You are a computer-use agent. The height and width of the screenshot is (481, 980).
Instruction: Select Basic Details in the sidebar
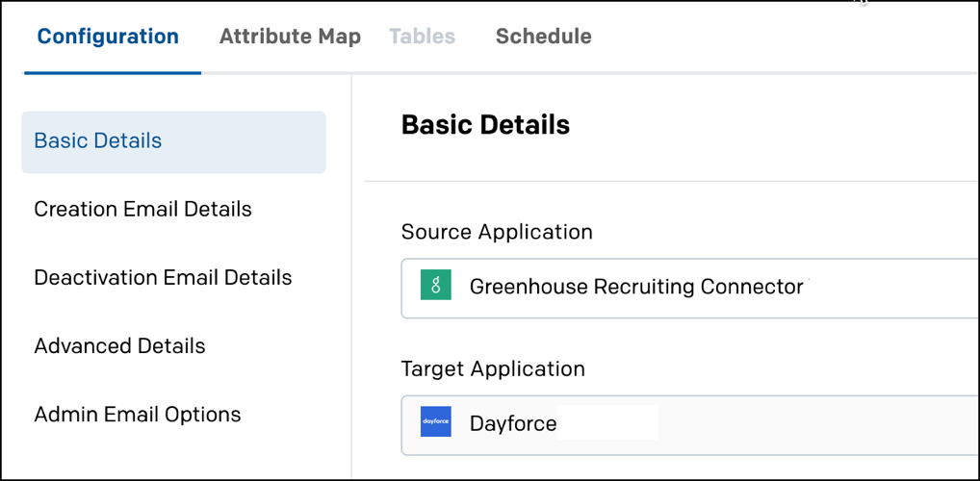[x=173, y=141]
